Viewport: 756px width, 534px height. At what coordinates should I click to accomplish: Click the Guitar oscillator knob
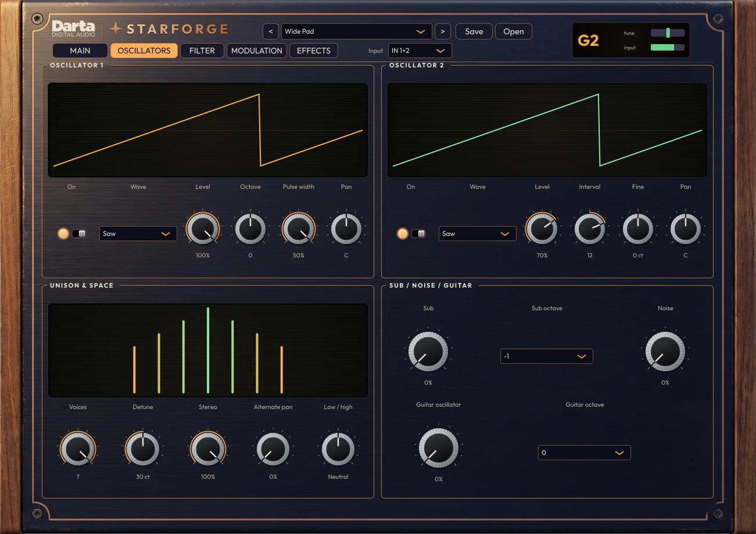(439, 448)
